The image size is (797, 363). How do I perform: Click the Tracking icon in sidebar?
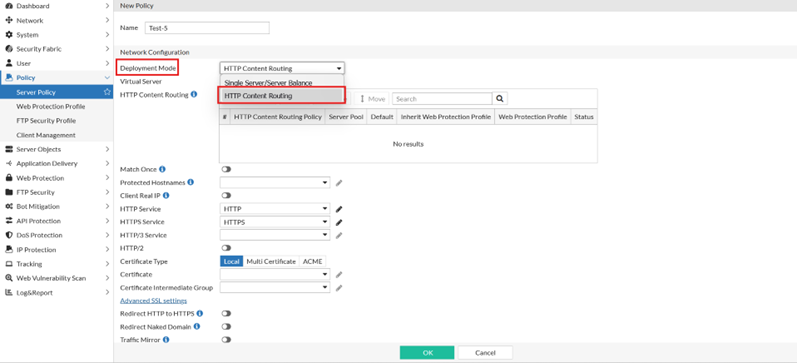[x=8, y=264]
